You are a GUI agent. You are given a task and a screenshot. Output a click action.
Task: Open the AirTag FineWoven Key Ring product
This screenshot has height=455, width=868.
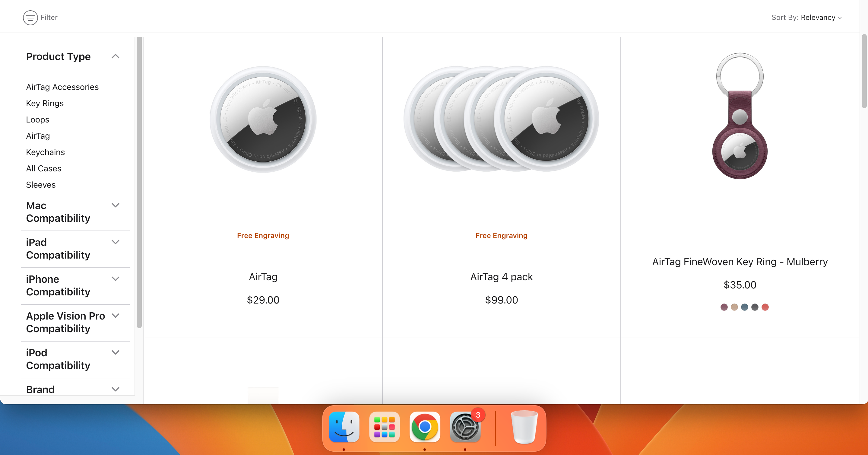coord(740,262)
